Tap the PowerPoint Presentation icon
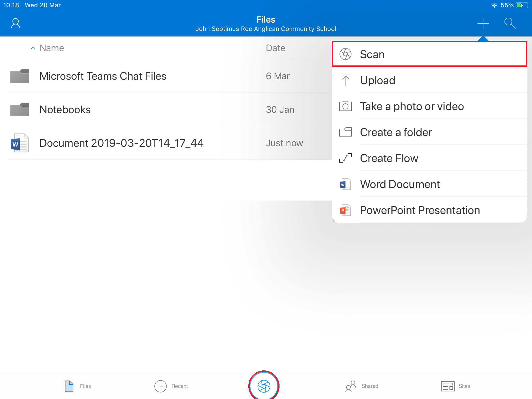This screenshot has height=399, width=532. [x=345, y=210]
